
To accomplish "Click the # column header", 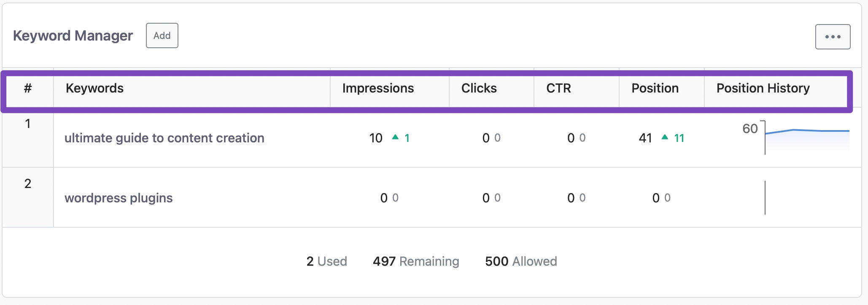I will click(x=28, y=88).
